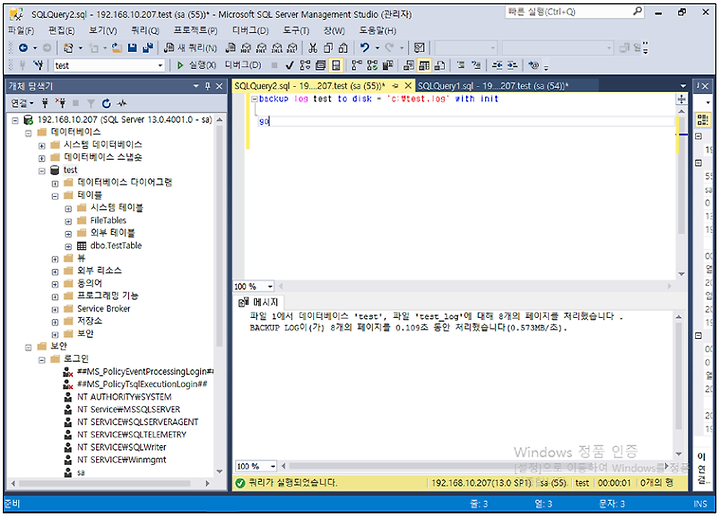Open the 파일(F) menu
720x517 pixels.
(21, 31)
